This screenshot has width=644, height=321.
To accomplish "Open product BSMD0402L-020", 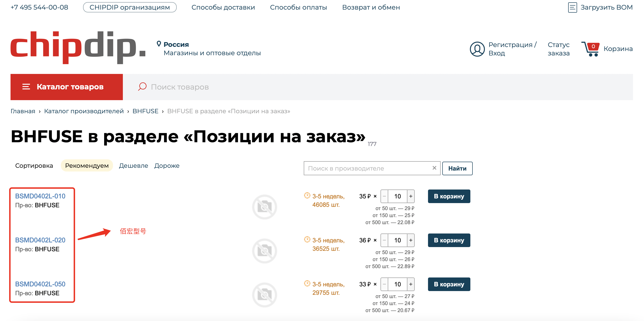I will tap(40, 240).
